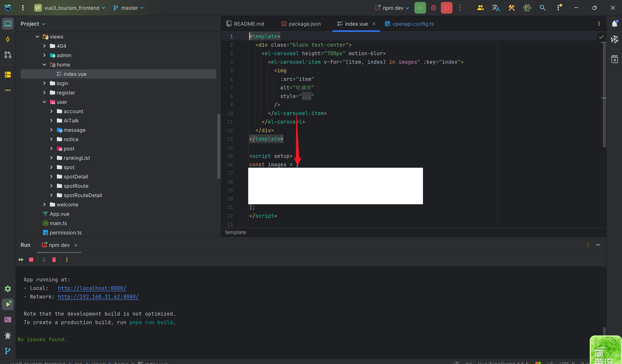Click the Debug bug icon
Viewport: 622px width, 364px height.
[433, 8]
